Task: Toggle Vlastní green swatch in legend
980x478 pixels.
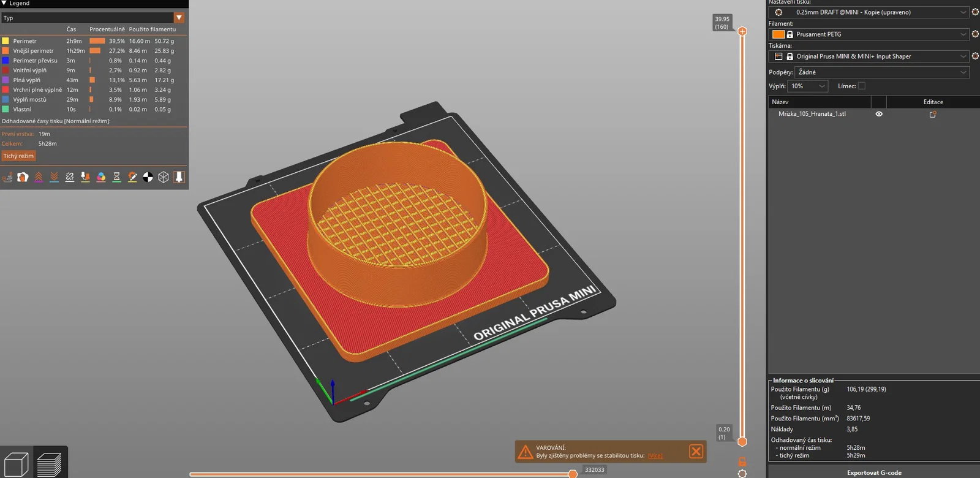Action: pyautogui.click(x=6, y=110)
